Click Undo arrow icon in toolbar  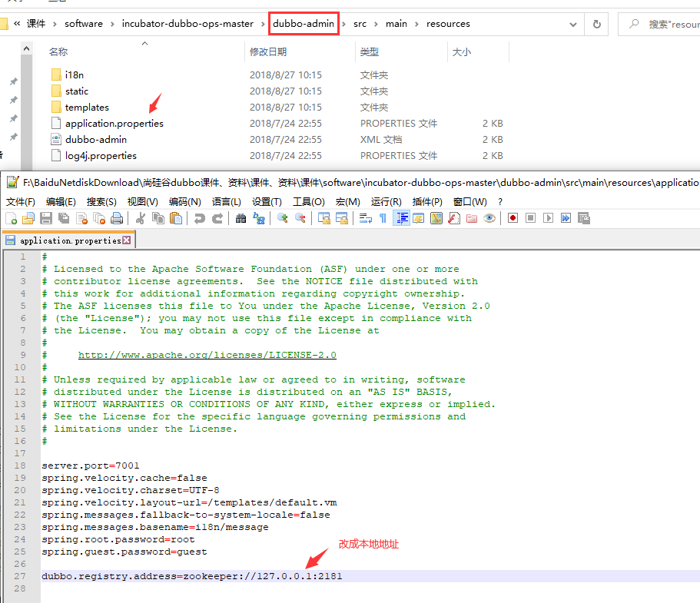[x=199, y=218]
